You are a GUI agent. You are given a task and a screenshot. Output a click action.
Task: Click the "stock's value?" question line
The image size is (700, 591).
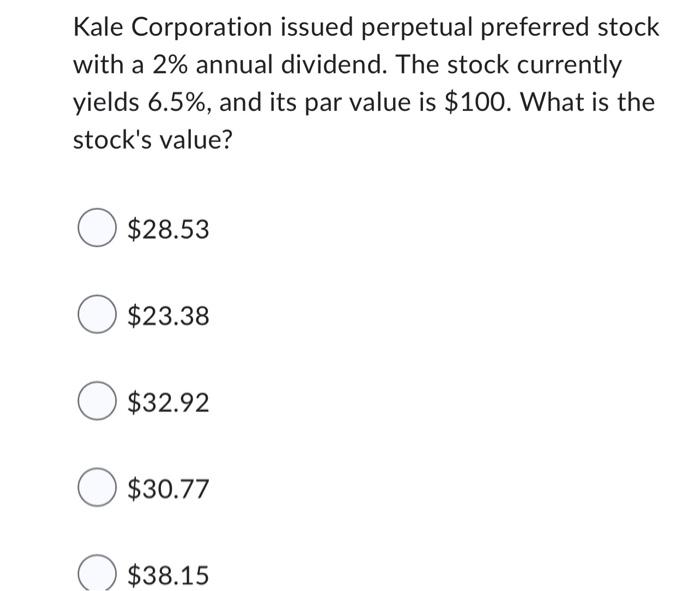(152, 139)
